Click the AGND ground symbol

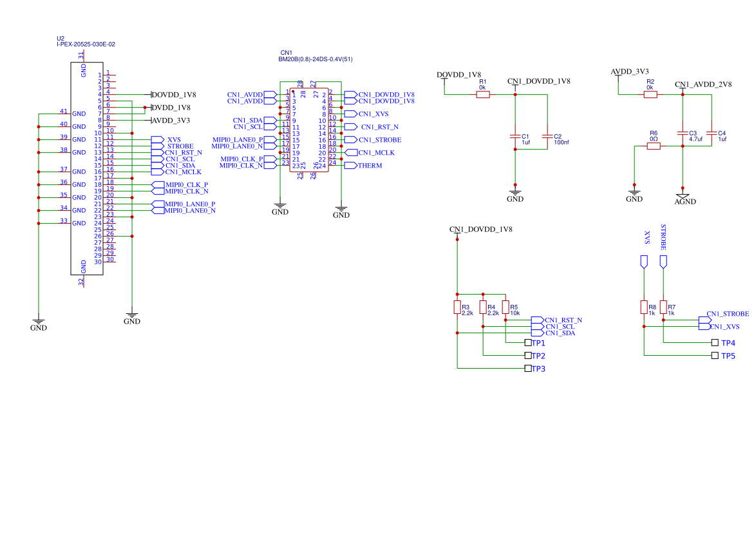(683, 196)
